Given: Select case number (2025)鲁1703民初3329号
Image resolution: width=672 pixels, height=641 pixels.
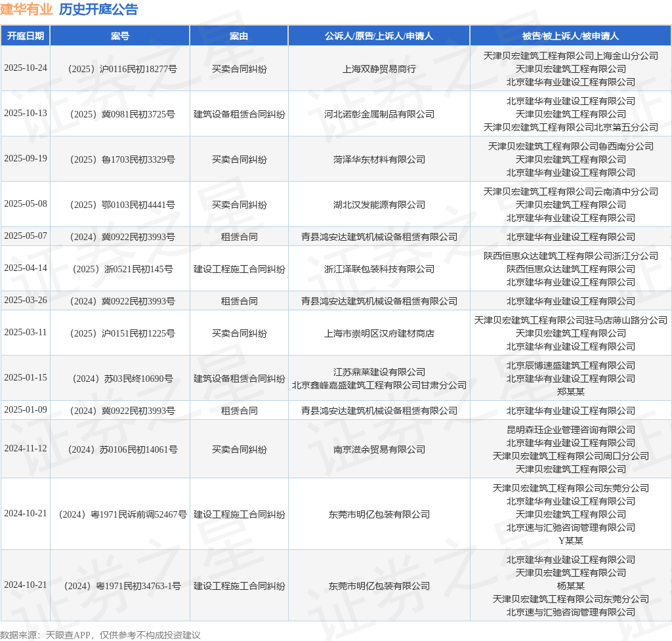Looking at the screenshot, I should (x=122, y=159).
